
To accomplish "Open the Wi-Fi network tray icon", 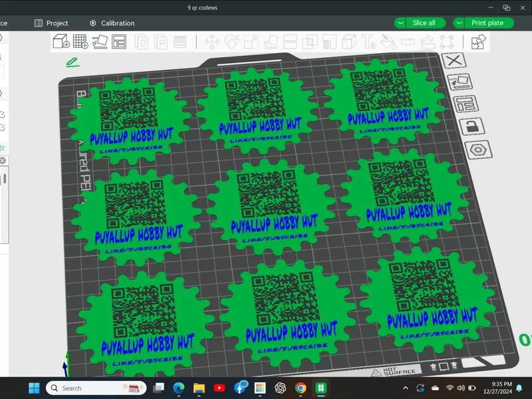I will pos(450,388).
